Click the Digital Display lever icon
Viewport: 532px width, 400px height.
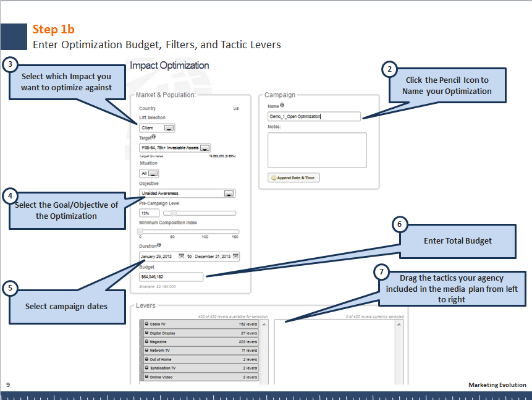tap(146, 333)
